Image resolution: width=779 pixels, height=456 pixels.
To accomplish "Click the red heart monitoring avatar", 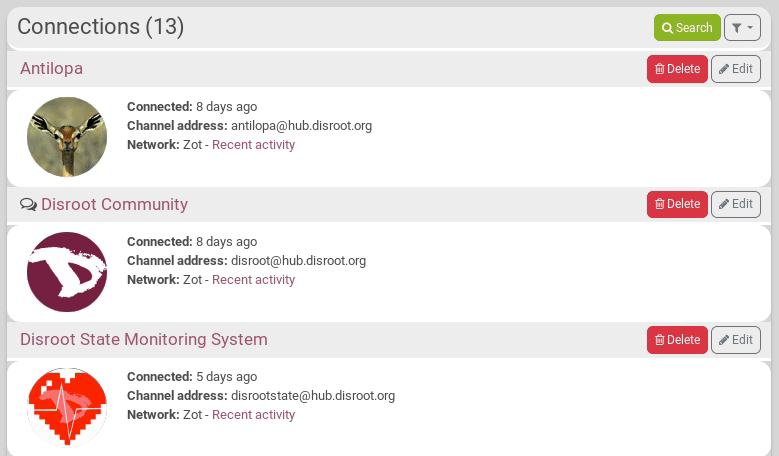I will coord(67,407).
